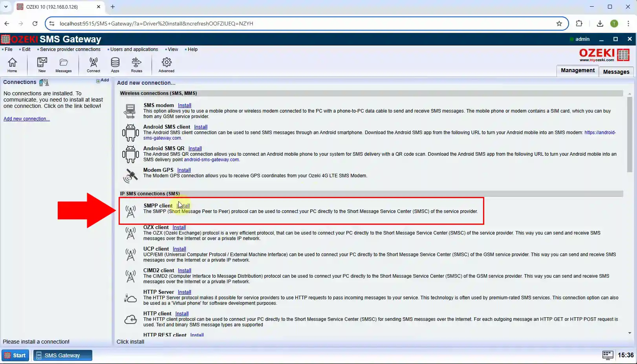Open the browser tab search dropdown

tap(6, 7)
